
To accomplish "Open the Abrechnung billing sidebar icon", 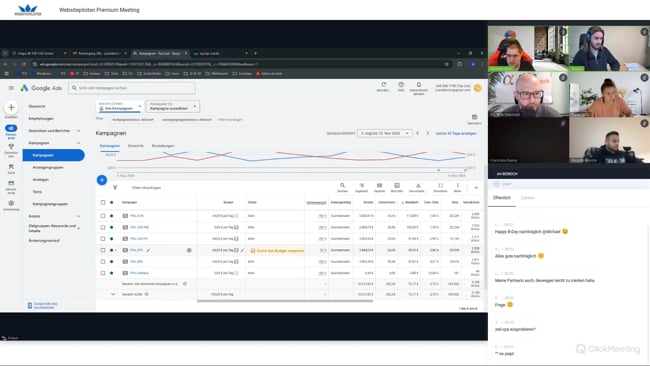I will click(11, 183).
